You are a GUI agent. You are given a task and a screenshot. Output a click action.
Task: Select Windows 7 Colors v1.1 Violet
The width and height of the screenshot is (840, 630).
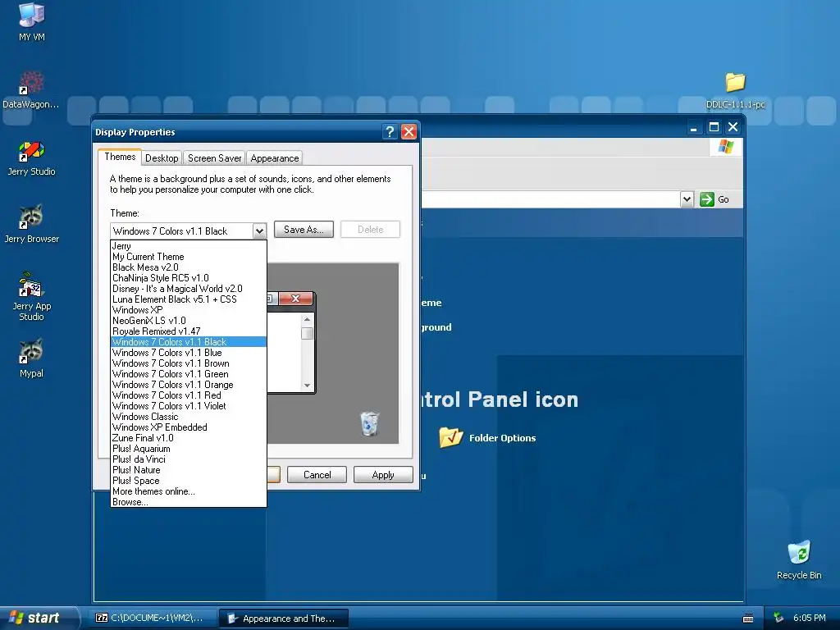click(189, 406)
